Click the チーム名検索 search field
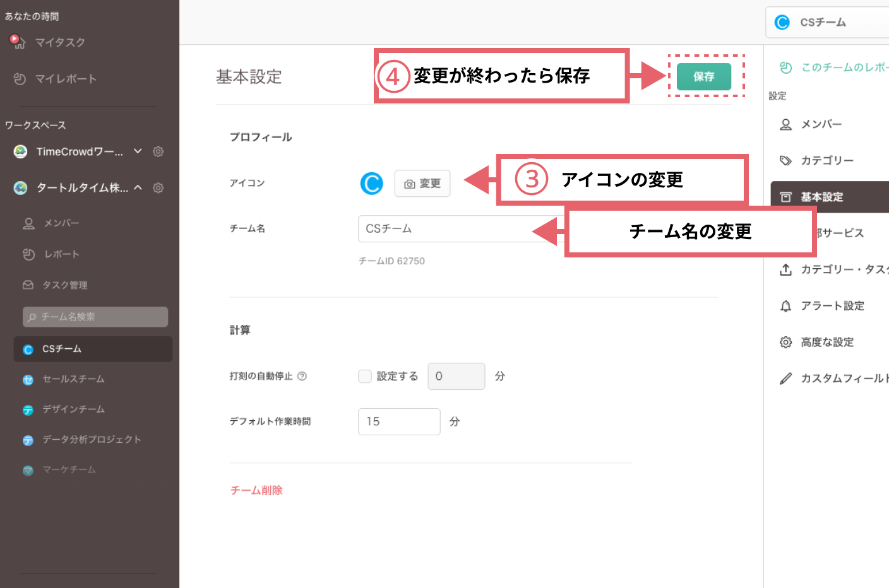 tap(95, 317)
